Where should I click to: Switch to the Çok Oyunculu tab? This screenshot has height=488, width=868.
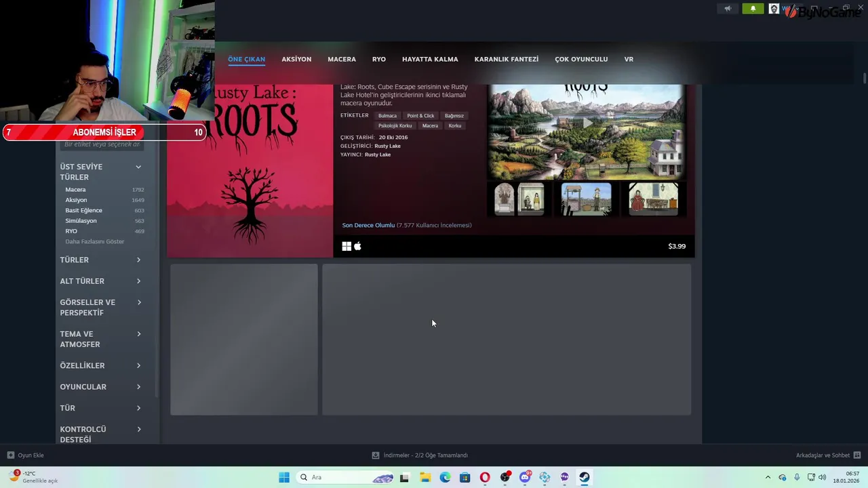click(581, 59)
